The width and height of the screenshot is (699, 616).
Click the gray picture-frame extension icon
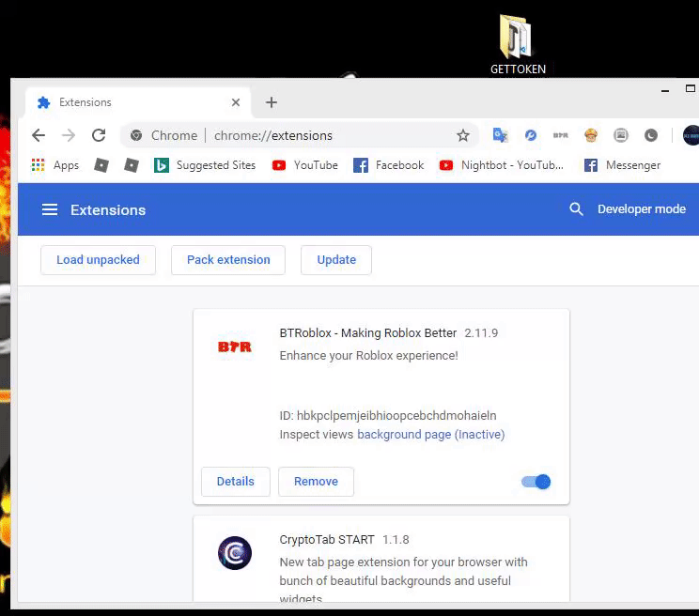click(x=620, y=135)
